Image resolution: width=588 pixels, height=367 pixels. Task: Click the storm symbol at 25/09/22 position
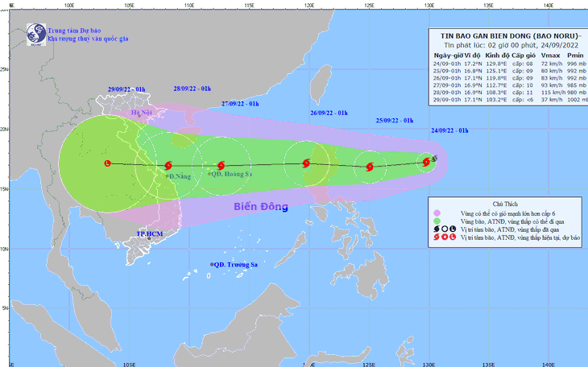coord(370,167)
